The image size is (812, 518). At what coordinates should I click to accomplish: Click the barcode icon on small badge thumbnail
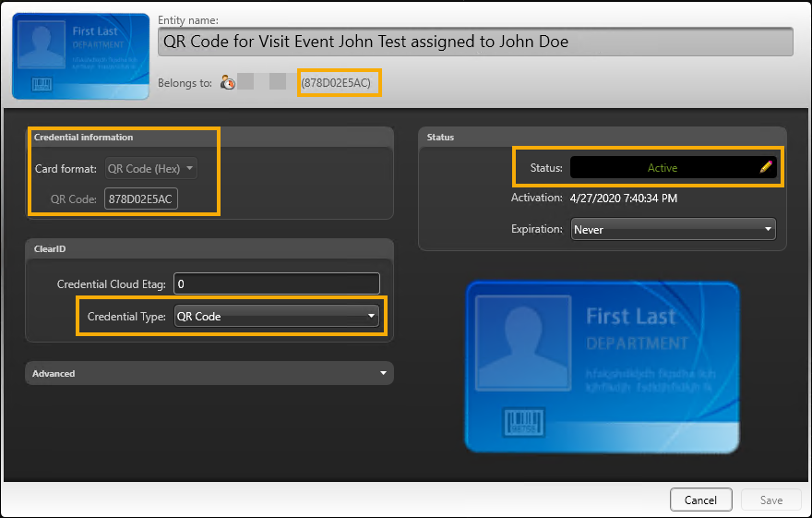pos(43,85)
